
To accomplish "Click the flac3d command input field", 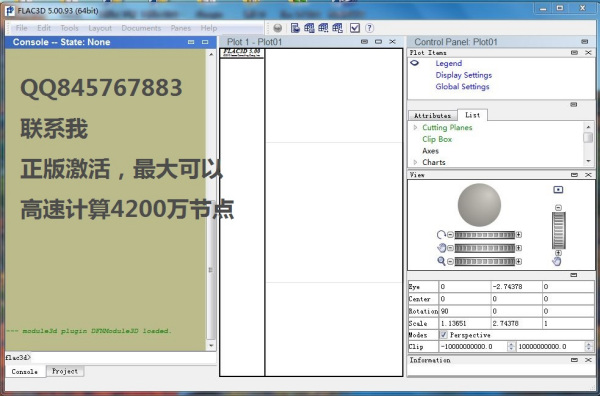I will 123,358.
